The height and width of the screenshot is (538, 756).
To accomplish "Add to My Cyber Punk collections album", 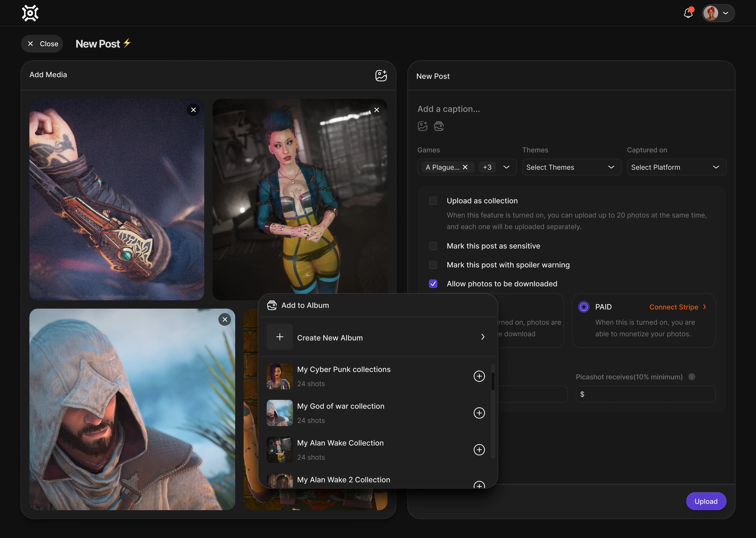I will [479, 376].
